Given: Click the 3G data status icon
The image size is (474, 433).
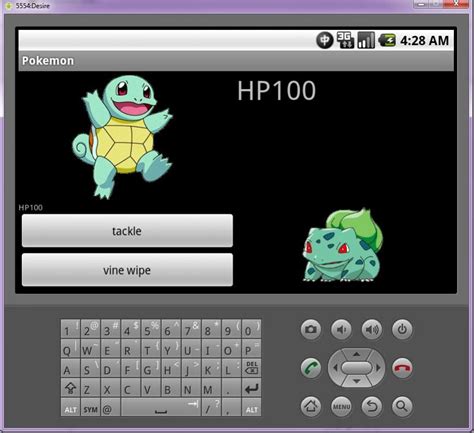Looking at the screenshot, I should 345,40.
